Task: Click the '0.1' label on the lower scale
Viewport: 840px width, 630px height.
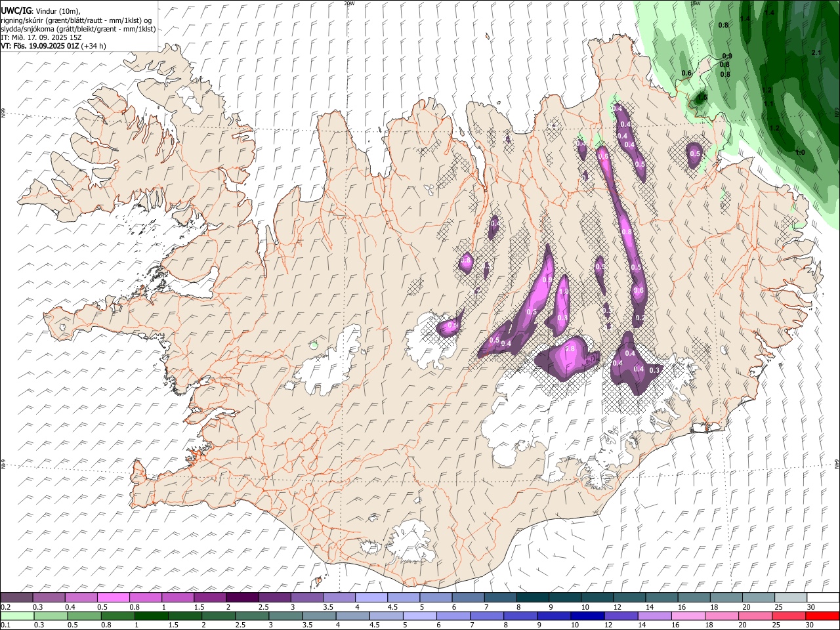Action: pos(6,625)
